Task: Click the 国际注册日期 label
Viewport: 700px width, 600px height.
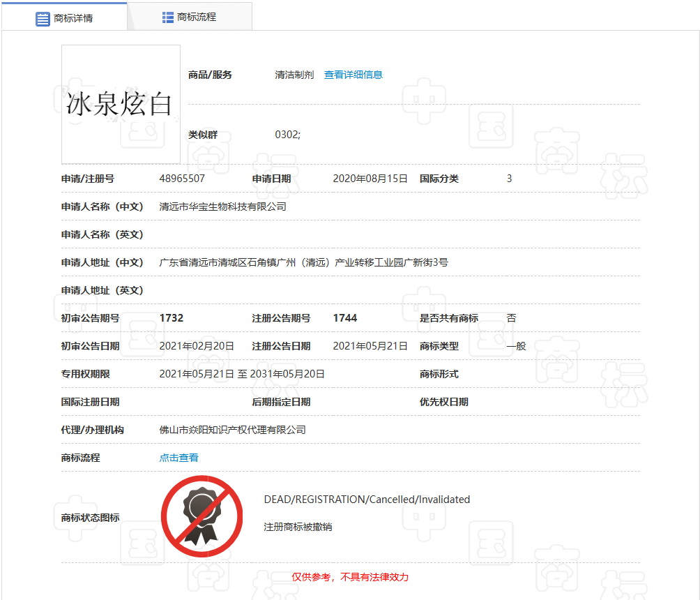Action: [x=90, y=402]
